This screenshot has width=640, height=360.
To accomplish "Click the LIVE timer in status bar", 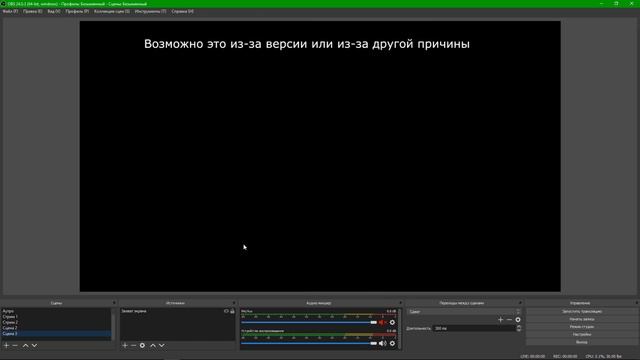I will click(533, 356).
